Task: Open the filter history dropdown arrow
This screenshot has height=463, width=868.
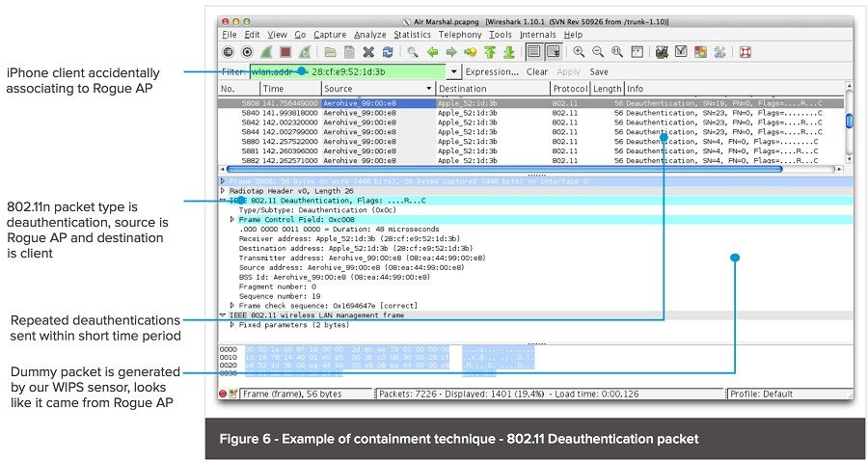Action: coord(454,72)
